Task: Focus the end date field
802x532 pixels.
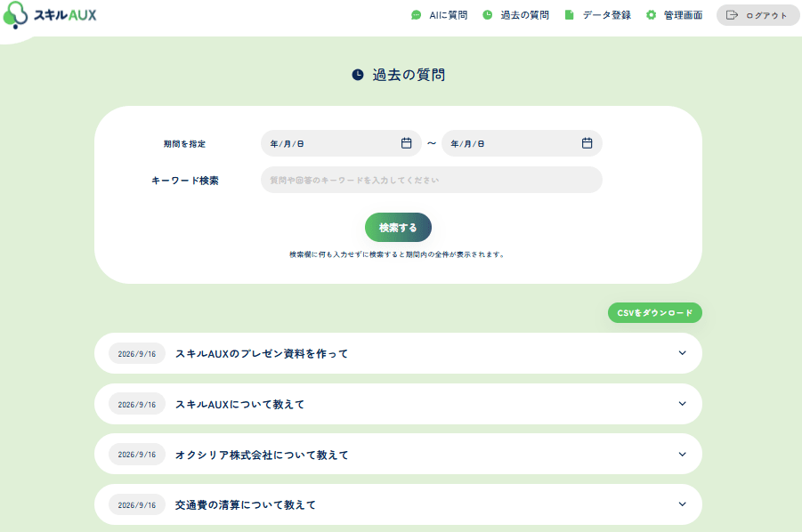Action: (522, 143)
